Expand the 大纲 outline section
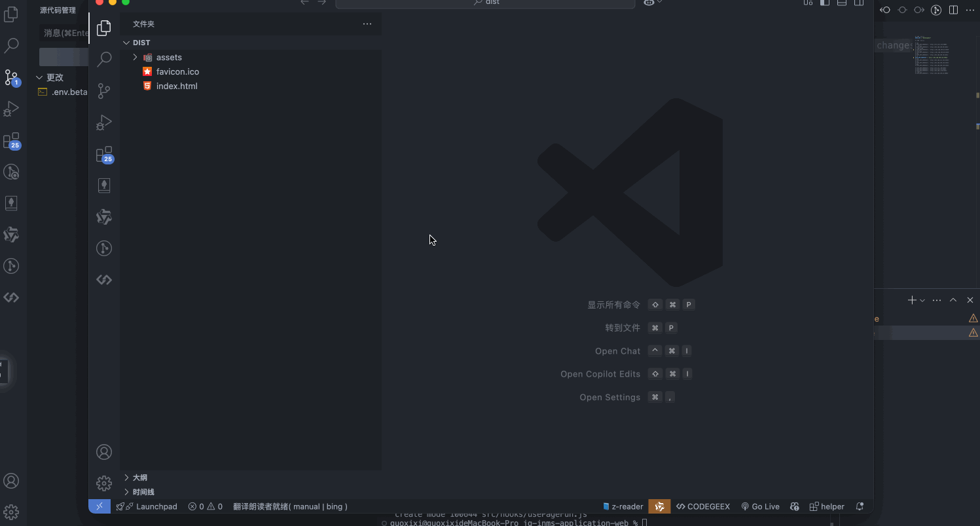This screenshot has width=980, height=526. point(251,478)
